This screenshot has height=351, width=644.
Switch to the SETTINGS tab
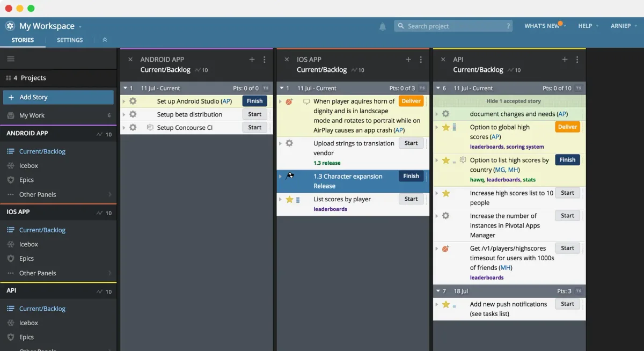[x=70, y=40]
